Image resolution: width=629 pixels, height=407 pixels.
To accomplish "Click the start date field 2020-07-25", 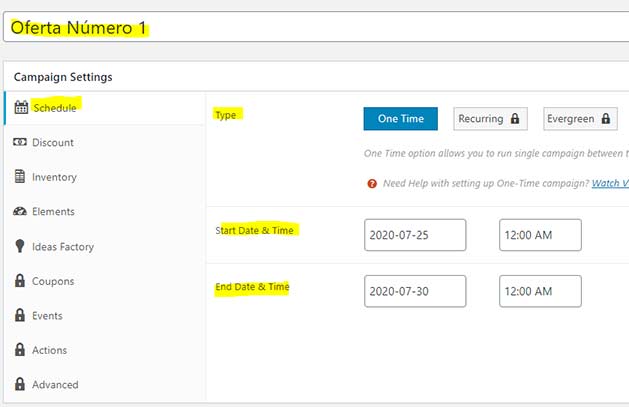I will pyautogui.click(x=415, y=235).
